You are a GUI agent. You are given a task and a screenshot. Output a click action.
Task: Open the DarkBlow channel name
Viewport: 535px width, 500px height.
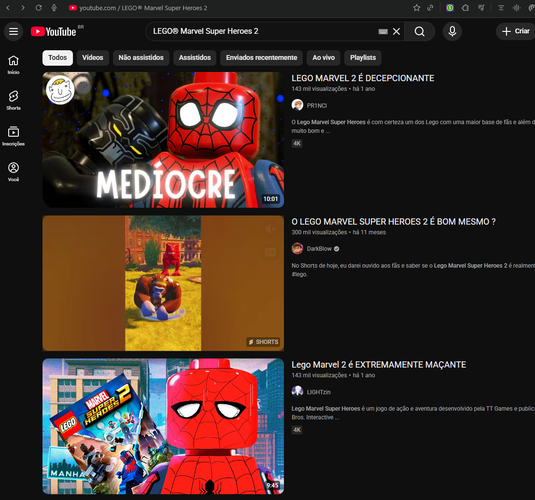(x=319, y=249)
